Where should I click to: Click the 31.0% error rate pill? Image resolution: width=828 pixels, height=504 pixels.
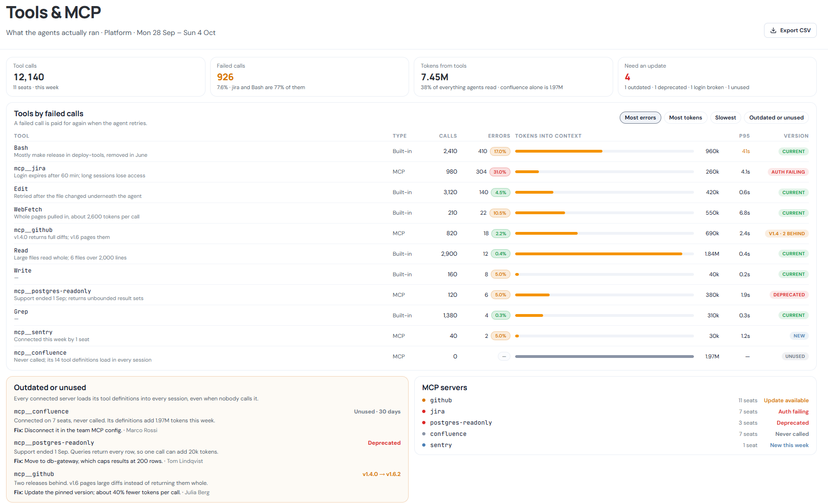500,172
